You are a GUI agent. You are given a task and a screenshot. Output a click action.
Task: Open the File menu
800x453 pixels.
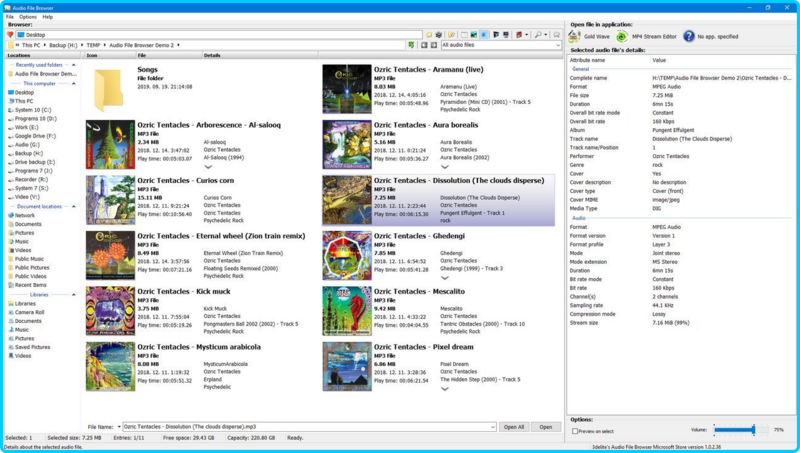point(10,17)
